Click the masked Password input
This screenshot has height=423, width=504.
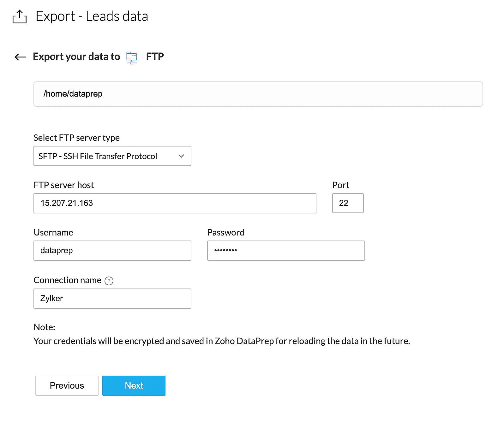click(x=286, y=251)
